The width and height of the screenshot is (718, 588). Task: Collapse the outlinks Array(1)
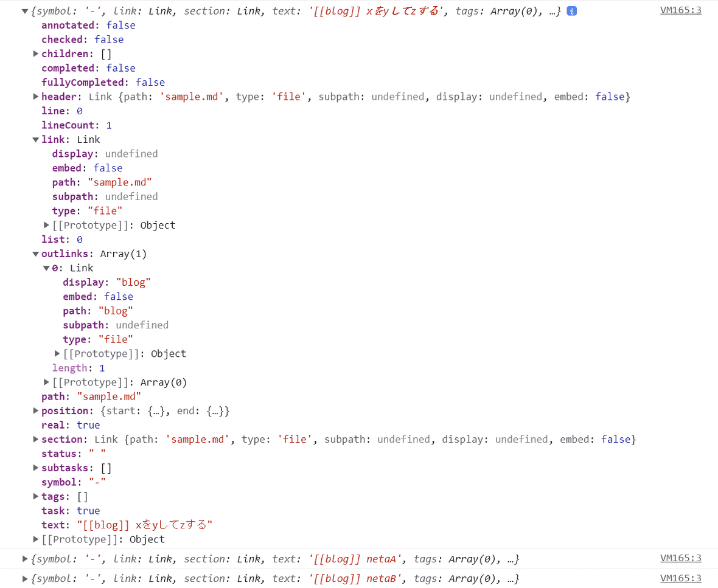pyautogui.click(x=35, y=254)
